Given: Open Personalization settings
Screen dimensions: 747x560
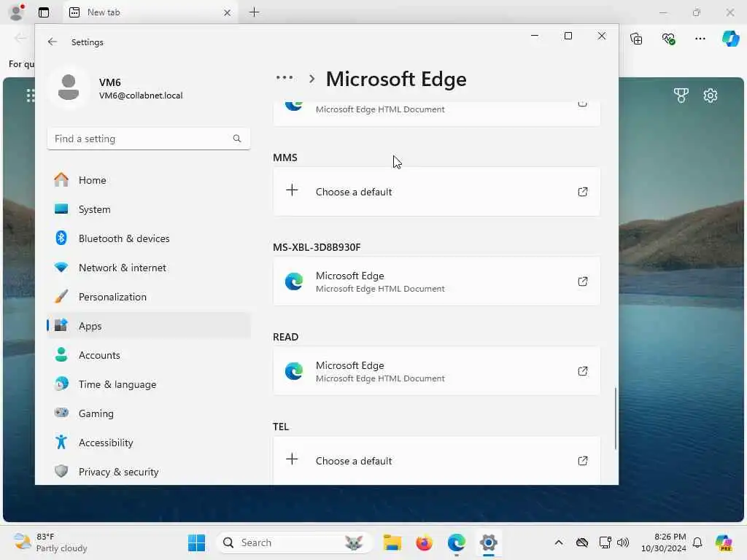Looking at the screenshot, I should click(x=149, y=297).
